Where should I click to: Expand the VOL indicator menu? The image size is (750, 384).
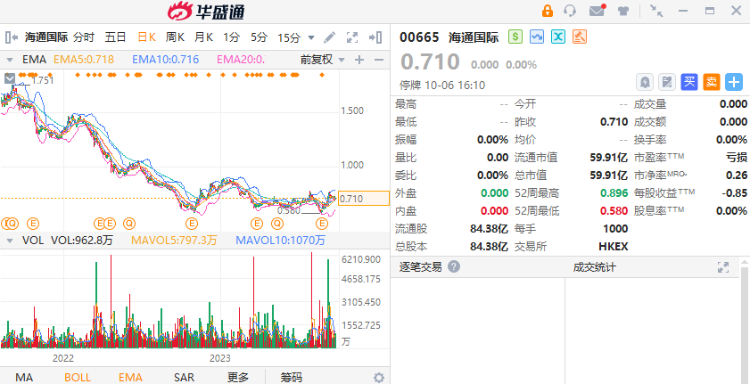(10, 240)
